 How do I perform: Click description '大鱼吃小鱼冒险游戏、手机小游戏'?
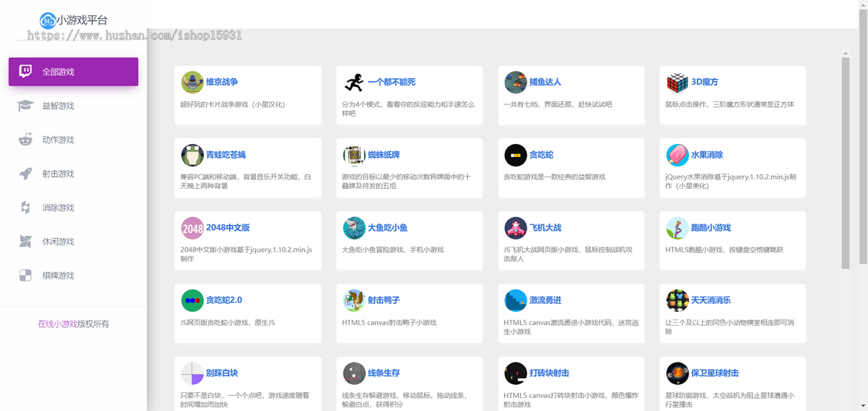392,250
